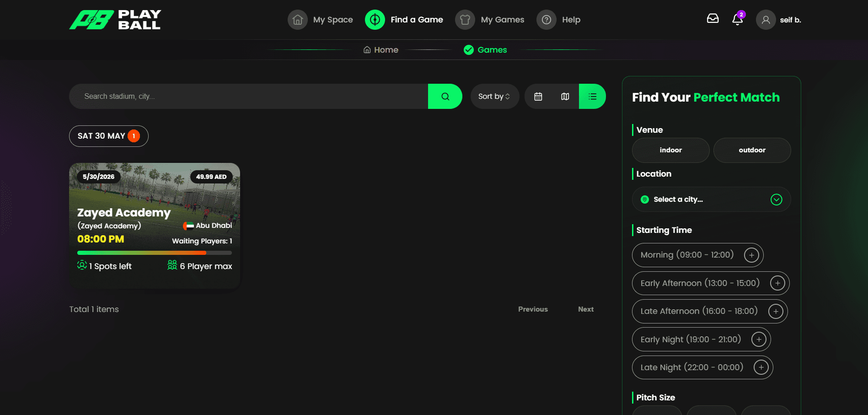Click the Find a Game target icon

375,20
